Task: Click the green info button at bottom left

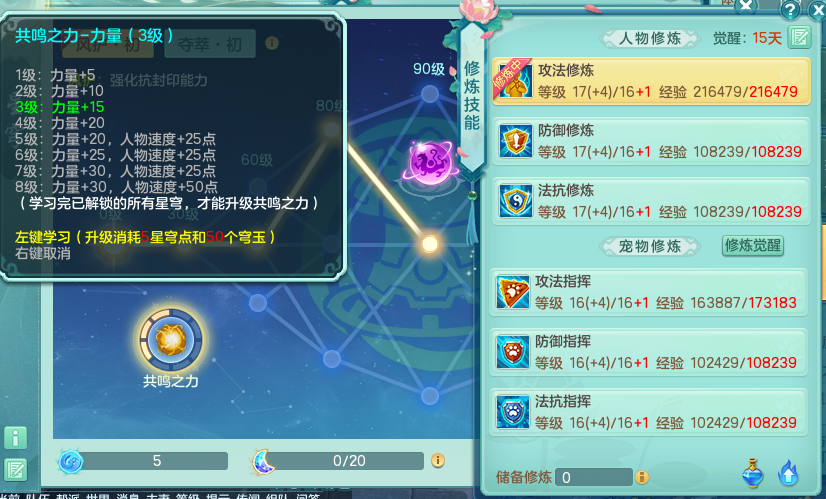Action: (15, 437)
